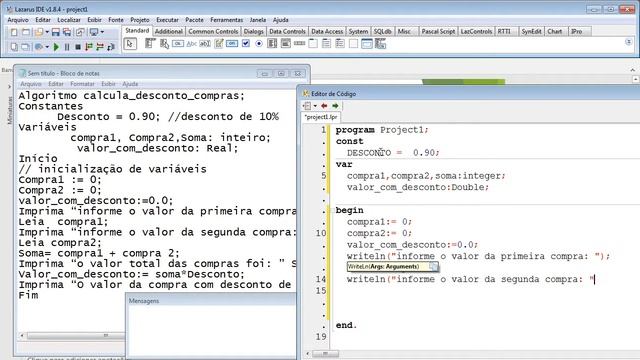Expand the build mode dropdown arrow
Image resolution: width=640 pixels, height=360 pixels.
47,47
